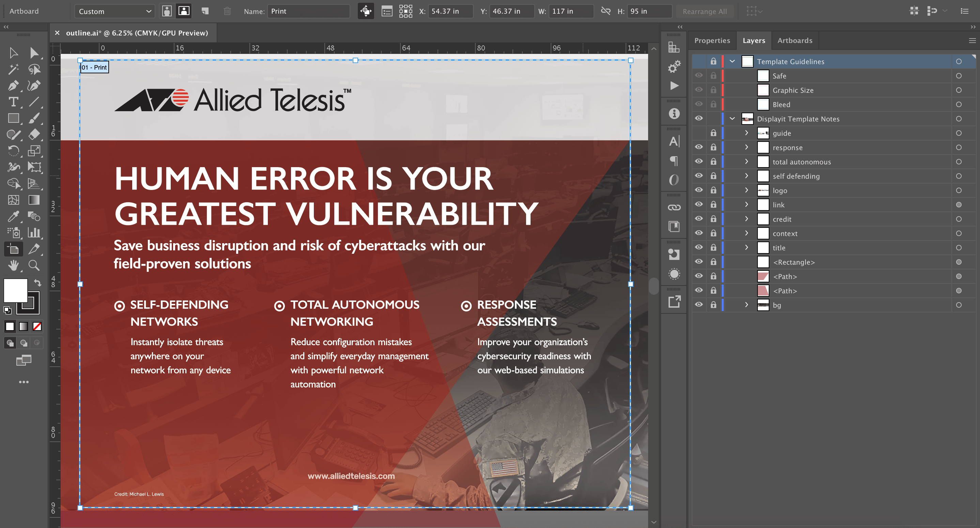Toggle visibility of the bg layer
Screen dimensions: 980x528
[699, 305]
